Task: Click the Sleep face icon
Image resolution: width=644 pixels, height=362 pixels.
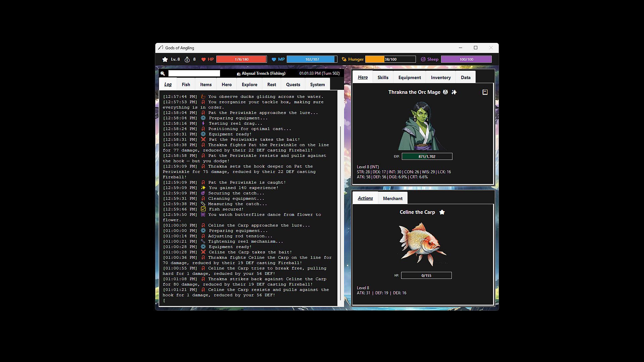Action: [423, 59]
